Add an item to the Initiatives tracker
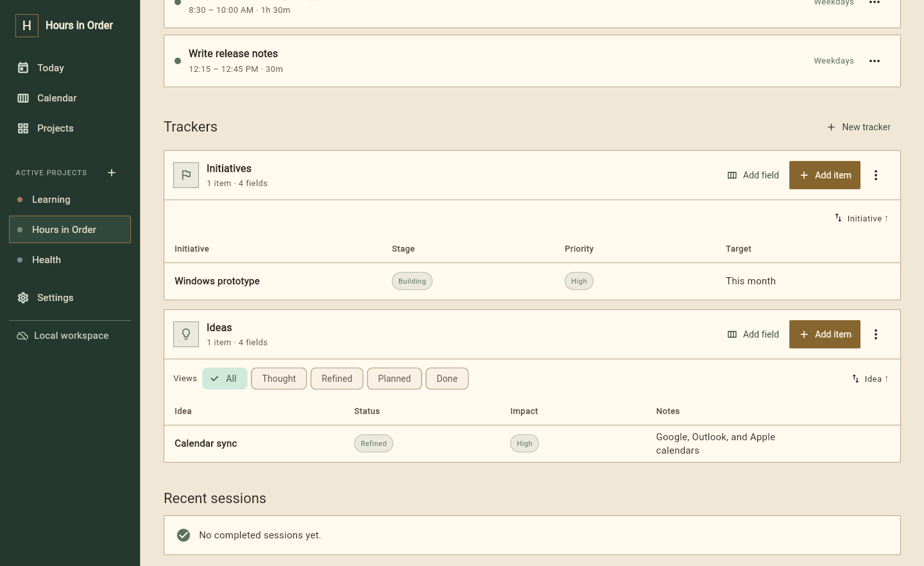 [x=825, y=175]
